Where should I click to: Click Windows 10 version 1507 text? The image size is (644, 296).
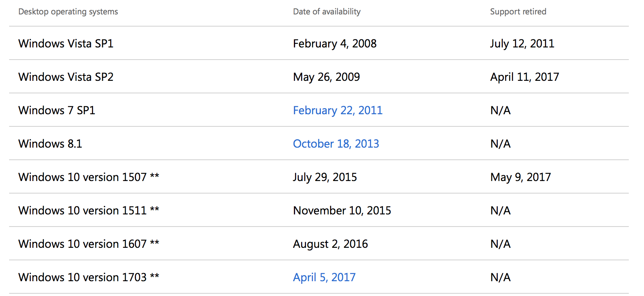click(x=82, y=177)
